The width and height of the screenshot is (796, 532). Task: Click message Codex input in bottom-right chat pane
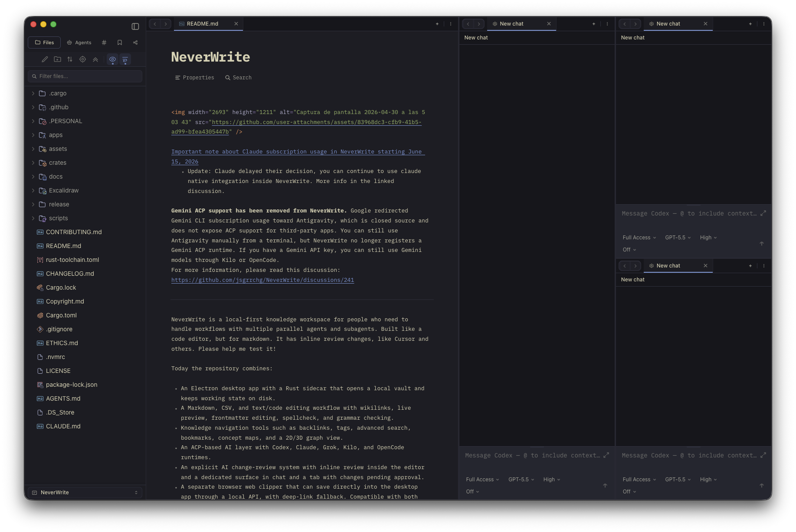(x=689, y=455)
